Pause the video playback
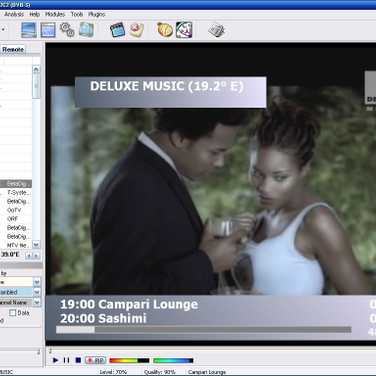 pos(66,360)
